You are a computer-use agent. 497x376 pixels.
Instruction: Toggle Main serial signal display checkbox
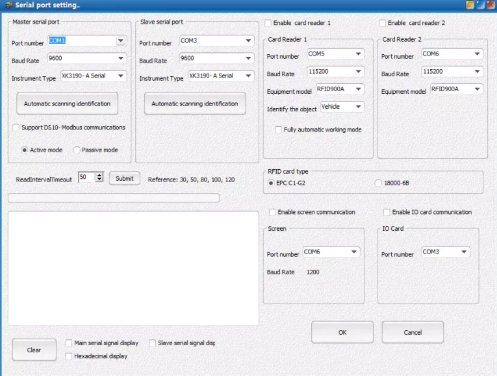[x=69, y=343]
